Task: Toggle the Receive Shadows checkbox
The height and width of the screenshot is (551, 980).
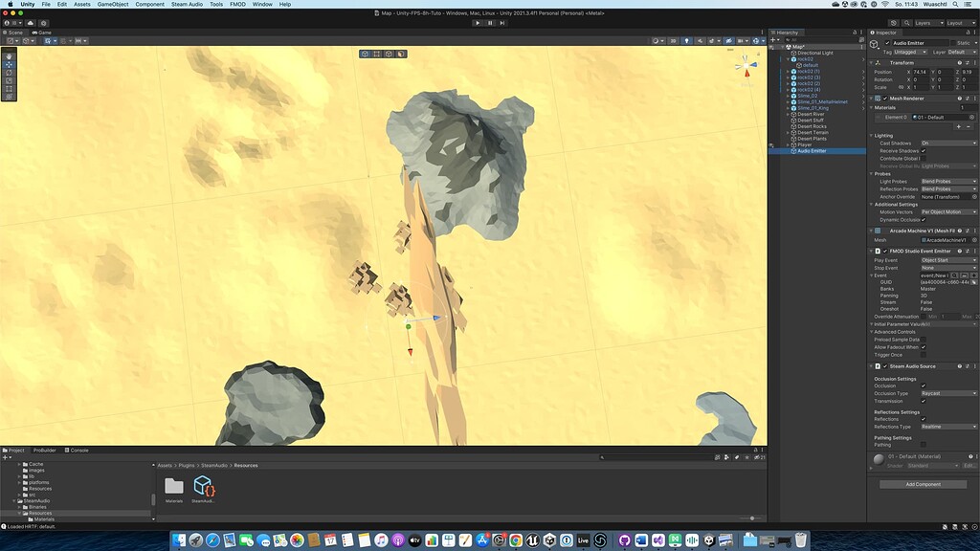Action: click(923, 150)
